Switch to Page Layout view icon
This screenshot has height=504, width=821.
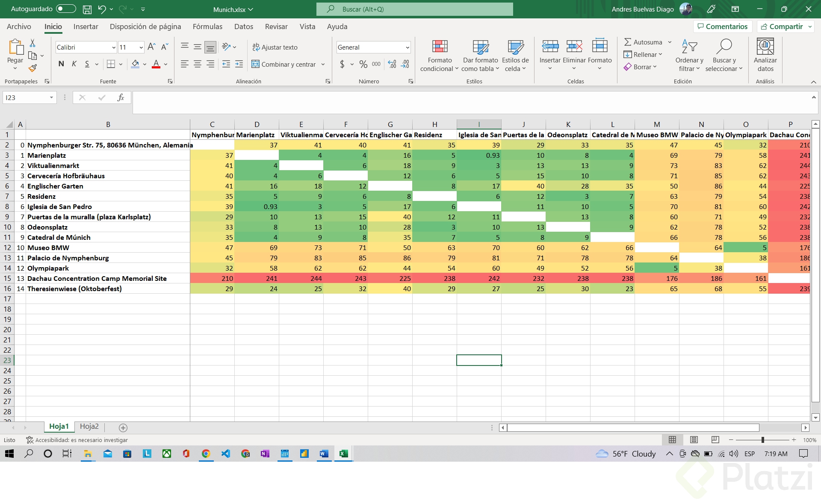pyautogui.click(x=694, y=439)
